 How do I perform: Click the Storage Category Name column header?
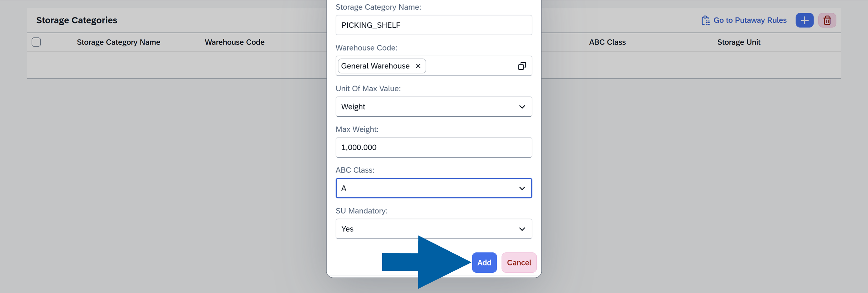(x=119, y=42)
